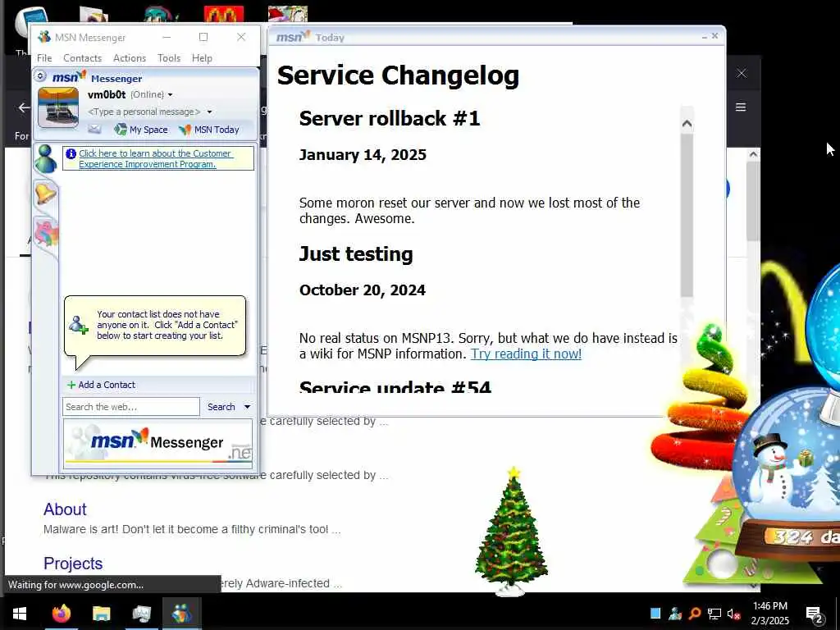
Task: Open File Explorer from the taskbar
Action: [x=101, y=614]
